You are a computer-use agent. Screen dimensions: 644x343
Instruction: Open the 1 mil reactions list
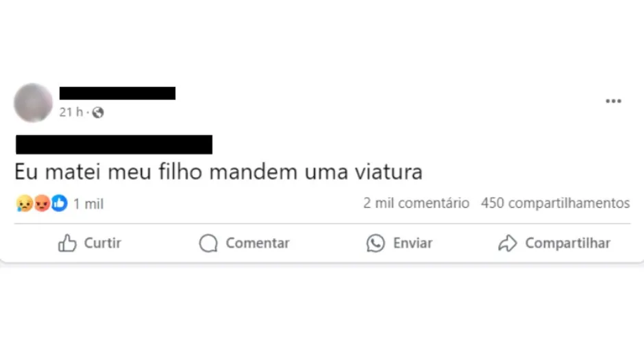click(88, 204)
